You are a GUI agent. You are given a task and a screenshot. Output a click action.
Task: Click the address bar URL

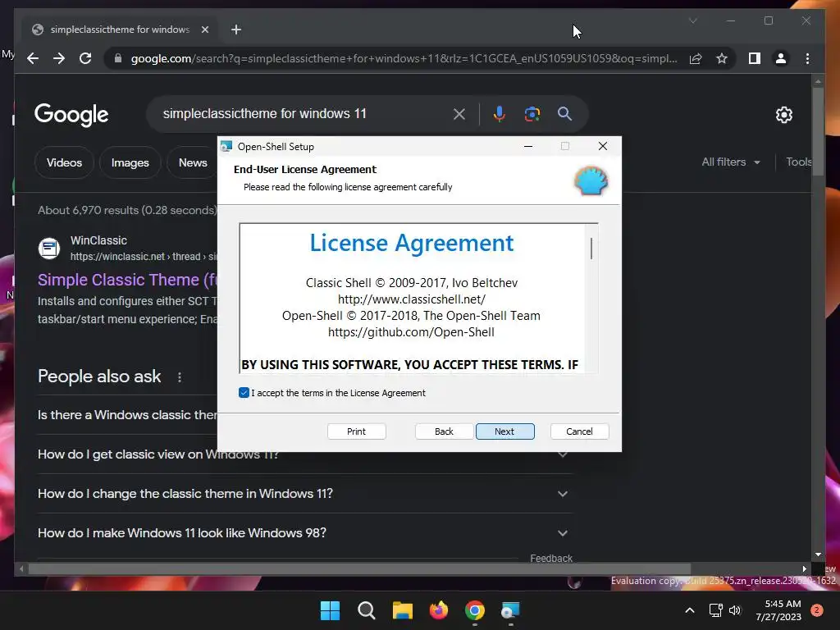point(404,58)
